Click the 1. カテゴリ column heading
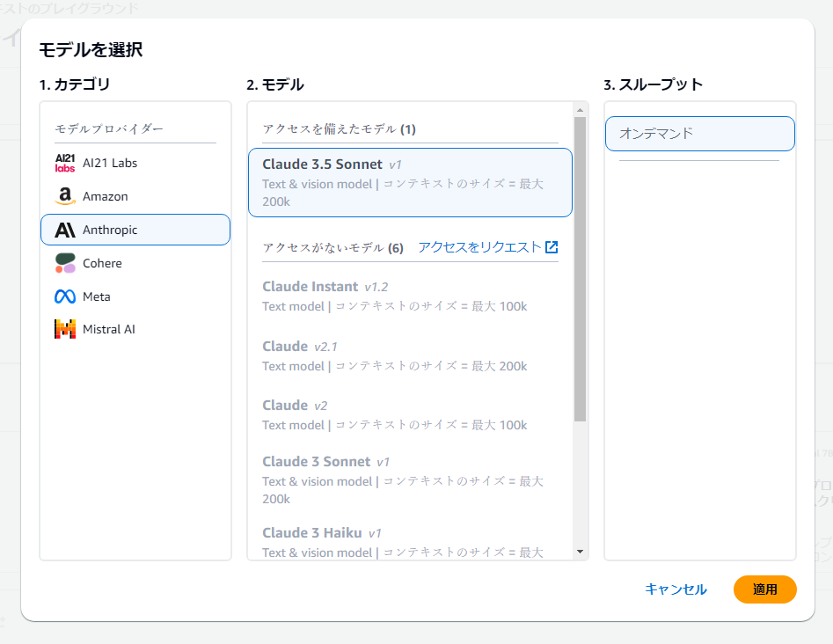 pos(75,84)
